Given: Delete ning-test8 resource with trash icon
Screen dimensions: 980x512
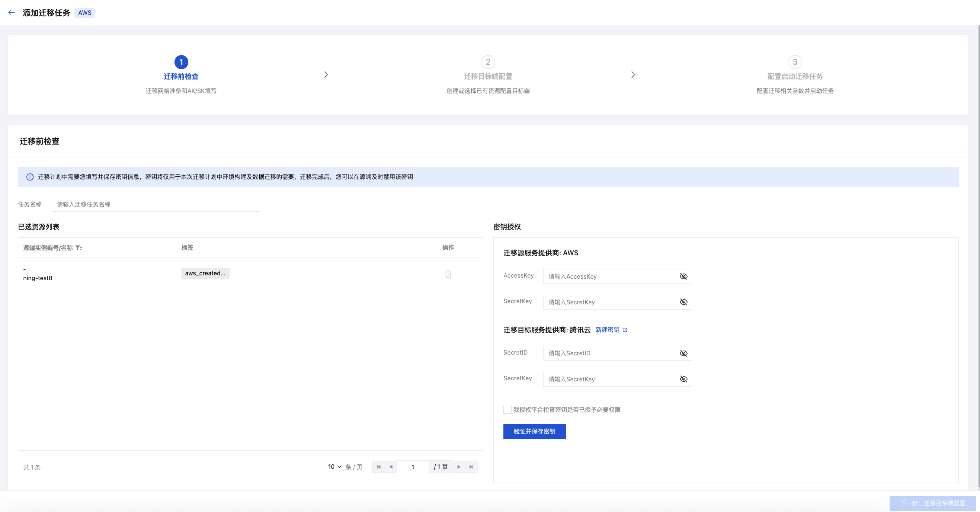Looking at the screenshot, I should pyautogui.click(x=448, y=274).
